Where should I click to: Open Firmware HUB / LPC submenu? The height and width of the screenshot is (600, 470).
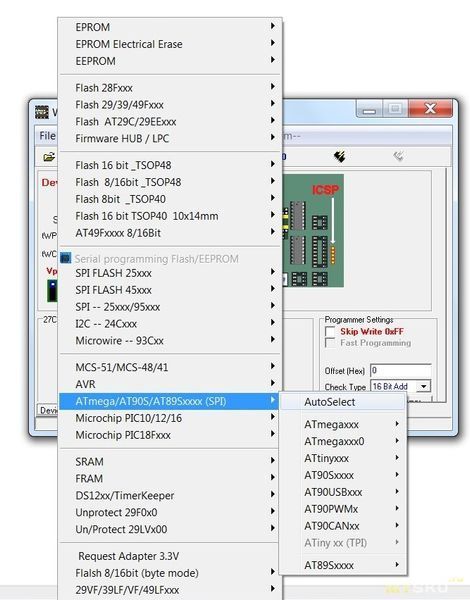[170, 138]
